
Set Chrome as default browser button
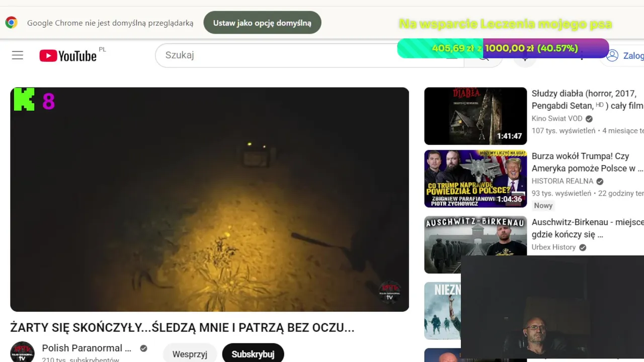pos(262,23)
